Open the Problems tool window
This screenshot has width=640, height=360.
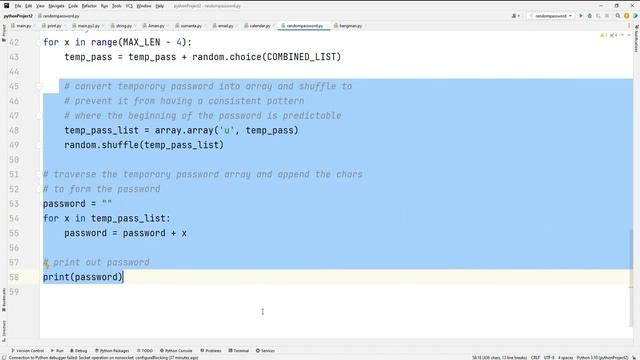pos(211,351)
